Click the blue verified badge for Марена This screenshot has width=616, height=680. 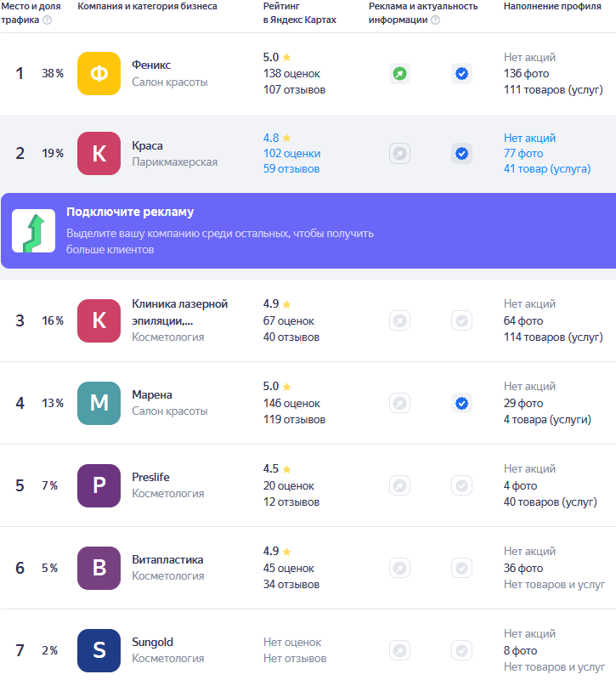(x=461, y=403)
